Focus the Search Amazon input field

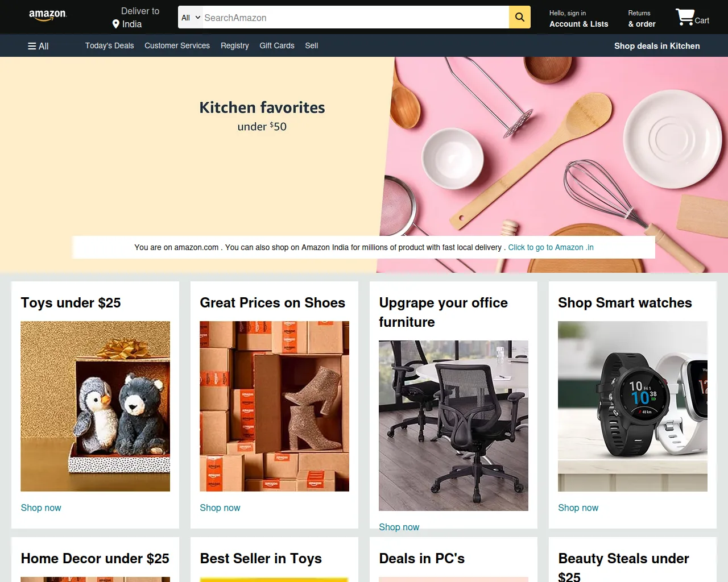coord(355,18)
